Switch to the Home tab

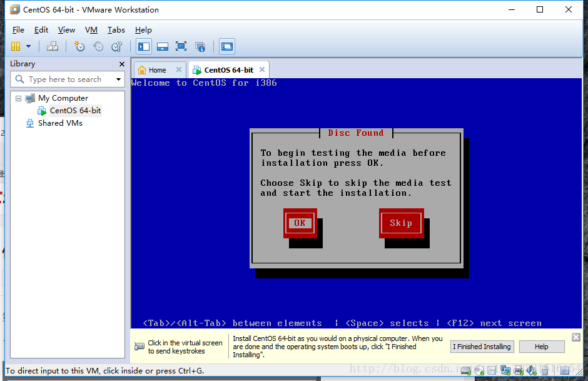(157, 70)
